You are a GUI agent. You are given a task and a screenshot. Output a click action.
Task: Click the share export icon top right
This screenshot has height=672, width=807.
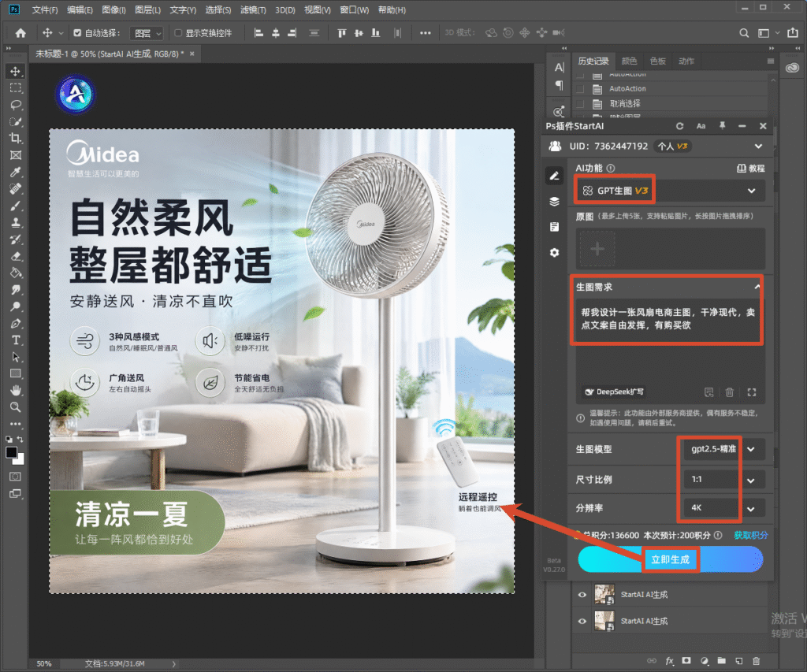tap(793, 33)
